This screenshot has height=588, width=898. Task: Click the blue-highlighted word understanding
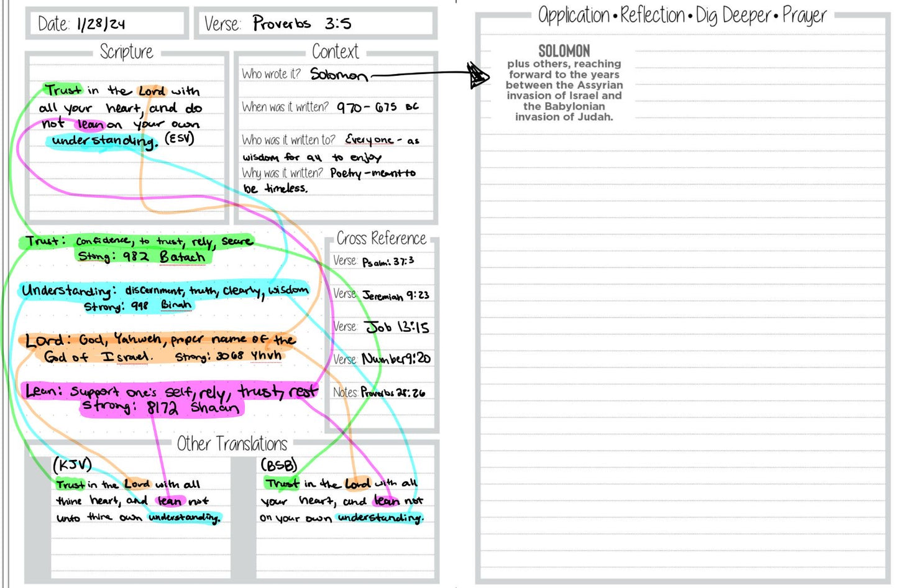[89, 140]
